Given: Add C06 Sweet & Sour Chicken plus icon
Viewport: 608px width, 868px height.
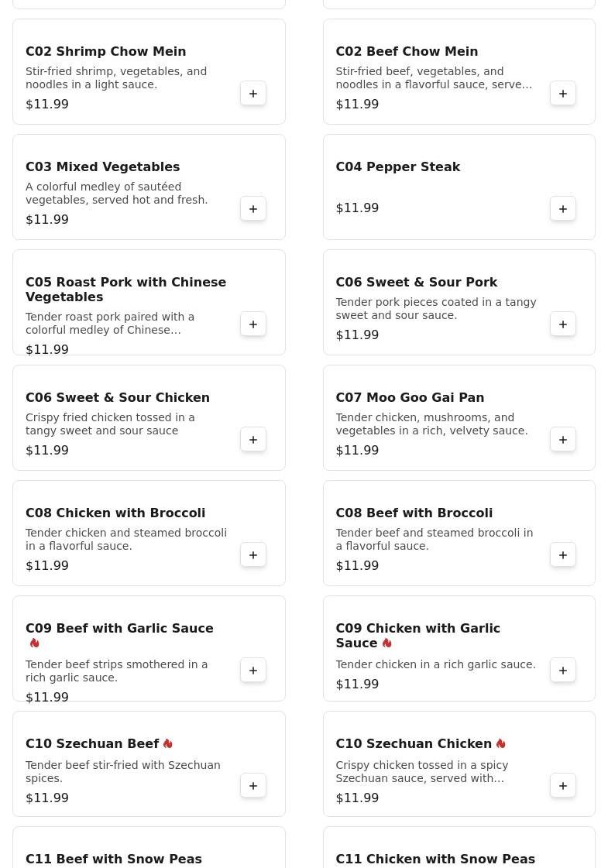Looking at the screenshot, I should click(253, 440).
